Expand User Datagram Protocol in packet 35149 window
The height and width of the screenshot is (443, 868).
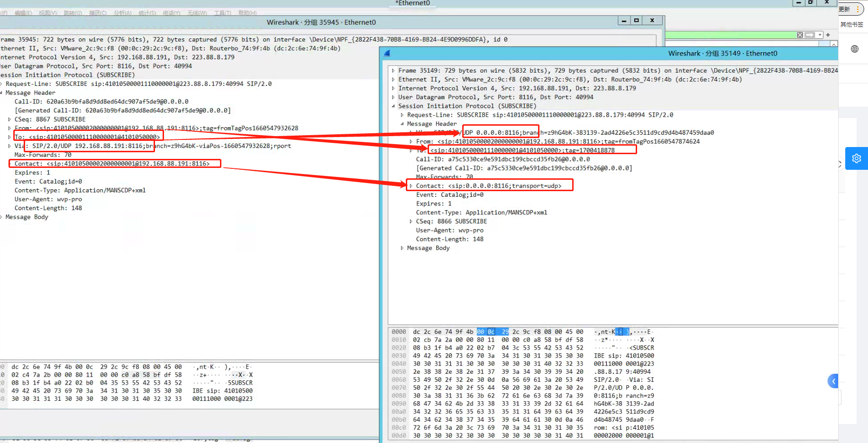click(x=393, y=97)
